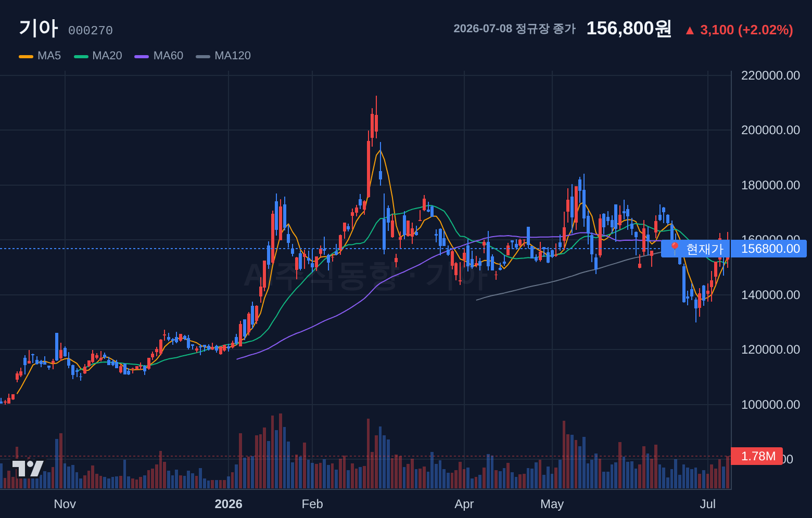This screenshot has width=812, height=518.
Task: Click the 기아 stock name title
Action: [x=38, y=28]
